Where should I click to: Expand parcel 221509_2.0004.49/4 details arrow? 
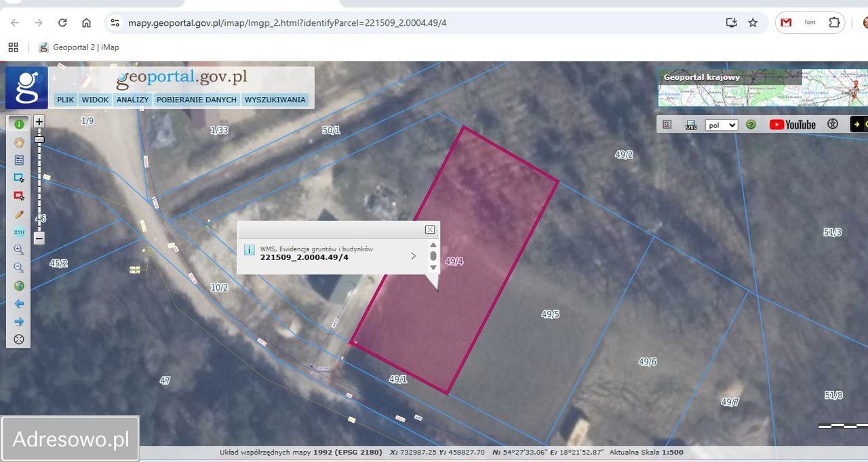tap(414, 256)
